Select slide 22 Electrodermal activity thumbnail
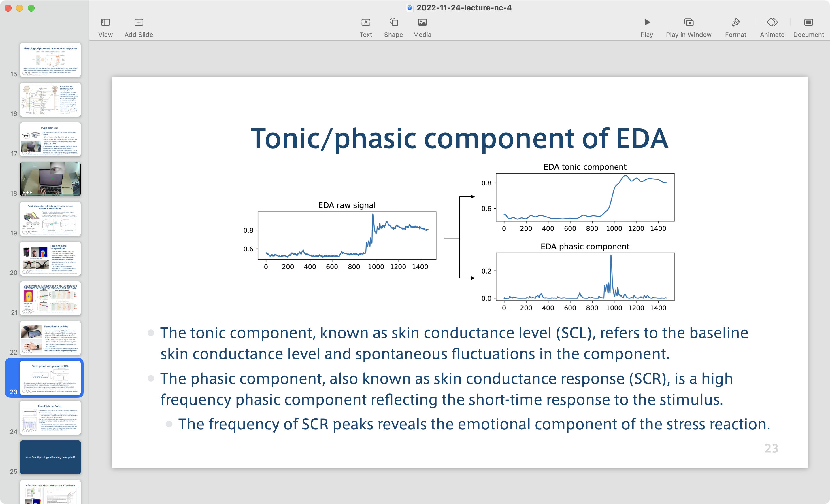The height and width of the screenshot is (504, 830). (x=50, y=338)
